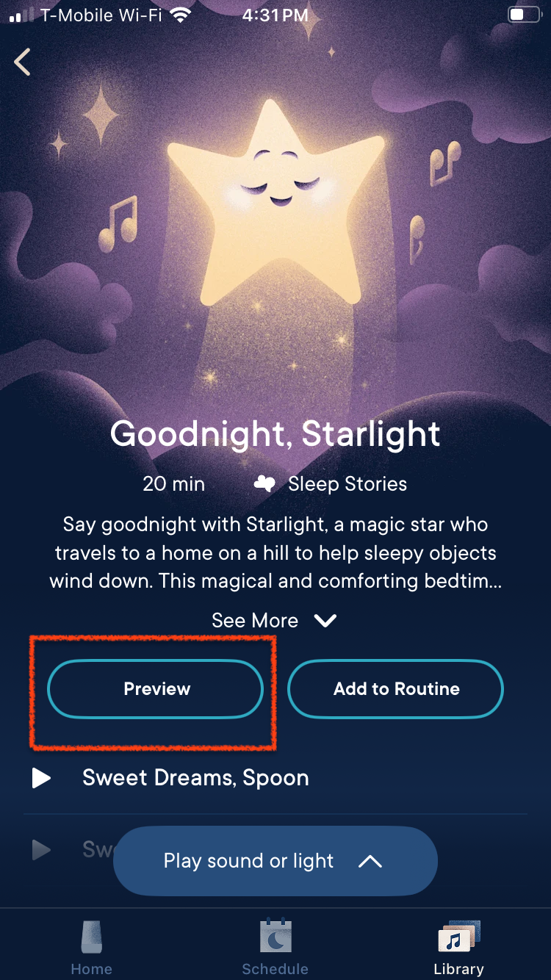
Task: Tap the Preview button
Action: pos(156,689)
